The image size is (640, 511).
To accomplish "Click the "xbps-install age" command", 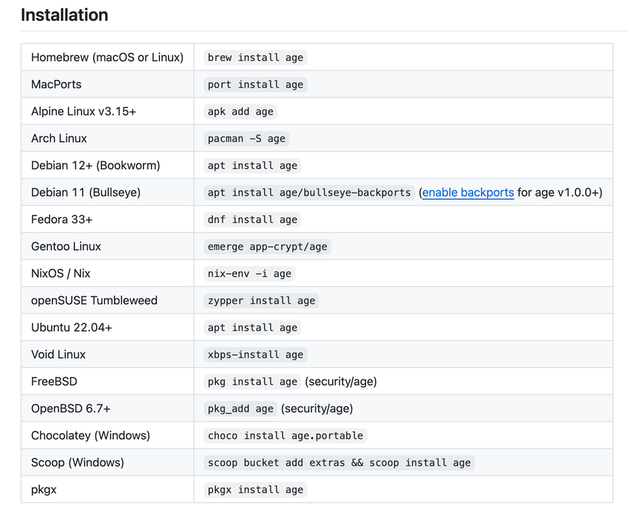I will [x=255, y=354].
